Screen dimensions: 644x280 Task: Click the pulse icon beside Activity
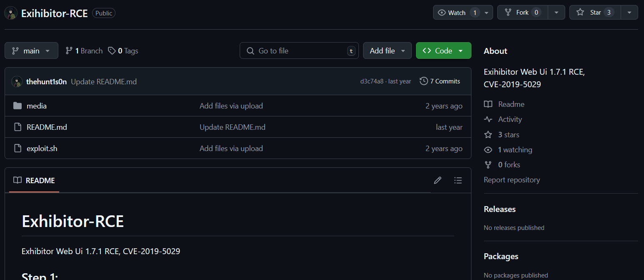point(488,119)
